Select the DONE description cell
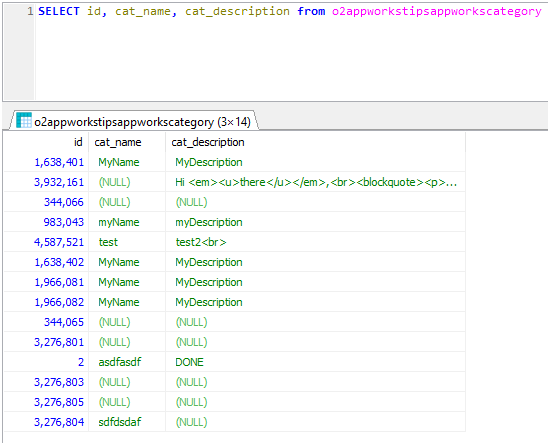The height and width of the screenshot is (443, 548). 315,362
